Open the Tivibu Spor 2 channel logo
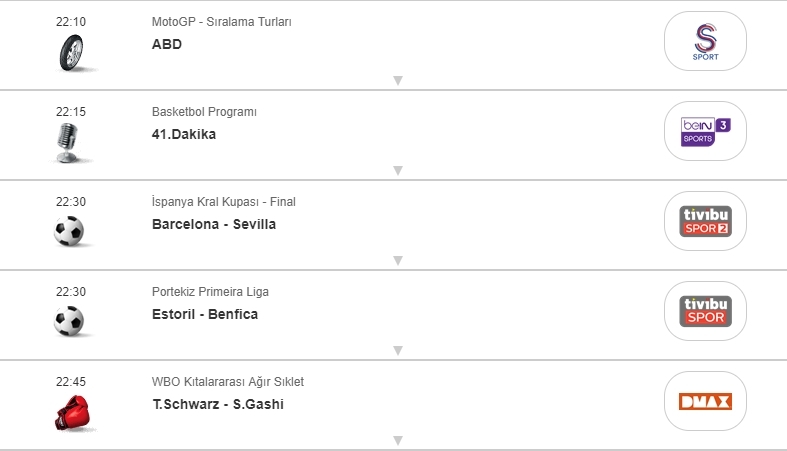The image size is (787, 451). (705, 221)
